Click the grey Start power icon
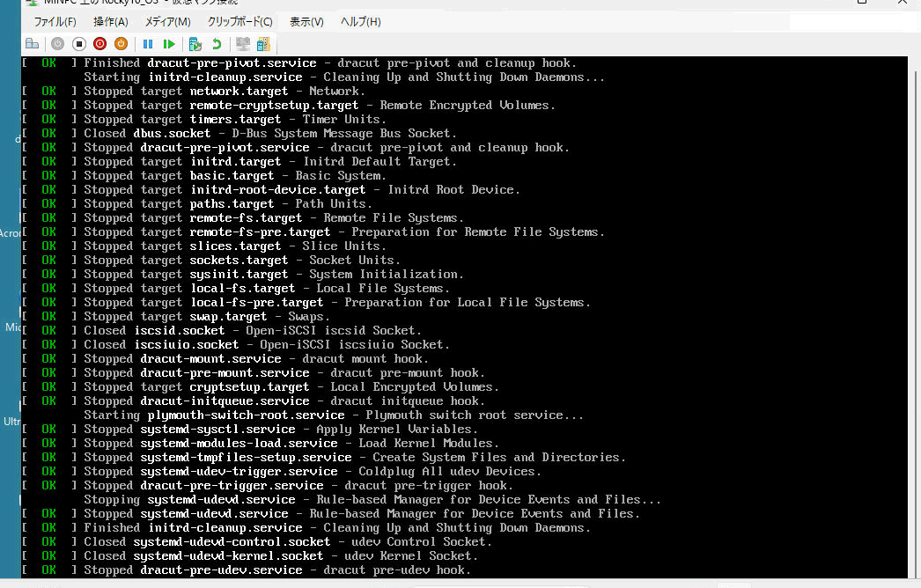The image size is (921, 588). [57, 44]
